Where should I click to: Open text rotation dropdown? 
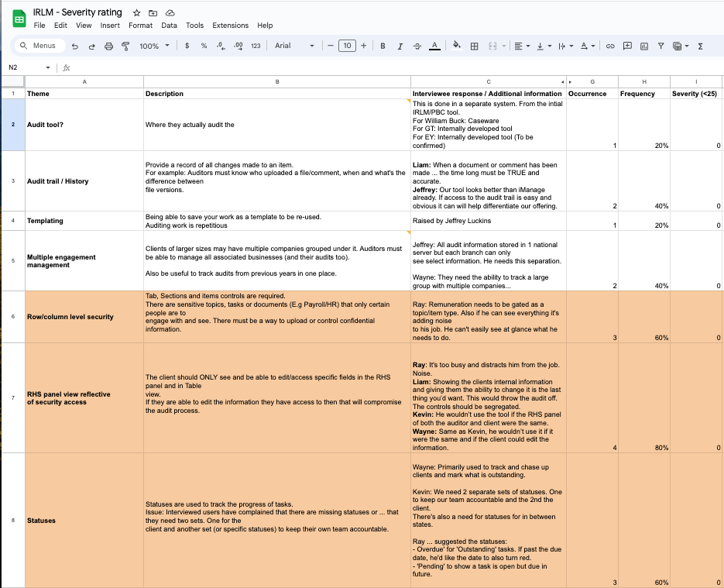click(588, 46)
